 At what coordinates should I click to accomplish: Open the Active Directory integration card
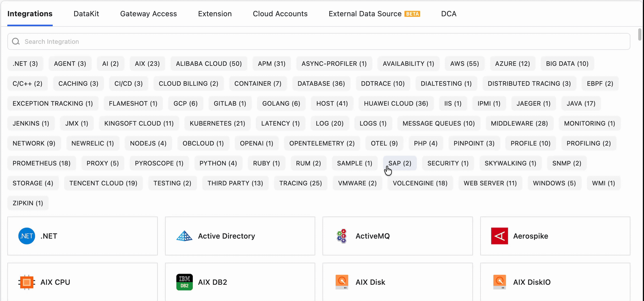pos(240,236)
